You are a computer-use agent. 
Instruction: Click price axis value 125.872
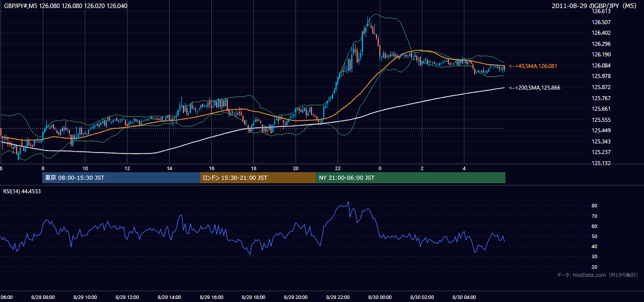601,87
